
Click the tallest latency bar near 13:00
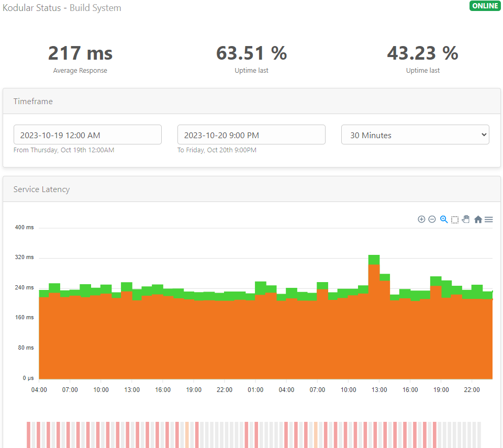tap(374, 314)
